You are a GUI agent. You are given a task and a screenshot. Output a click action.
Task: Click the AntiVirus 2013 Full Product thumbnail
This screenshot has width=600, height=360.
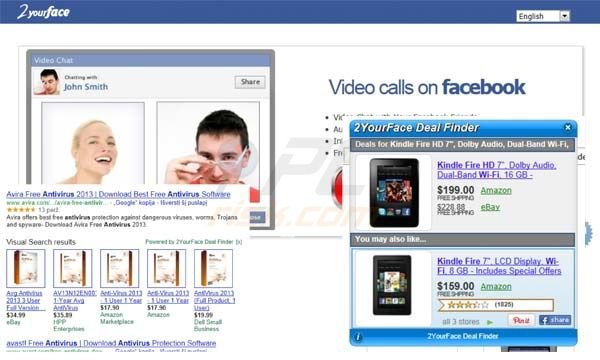214,269
